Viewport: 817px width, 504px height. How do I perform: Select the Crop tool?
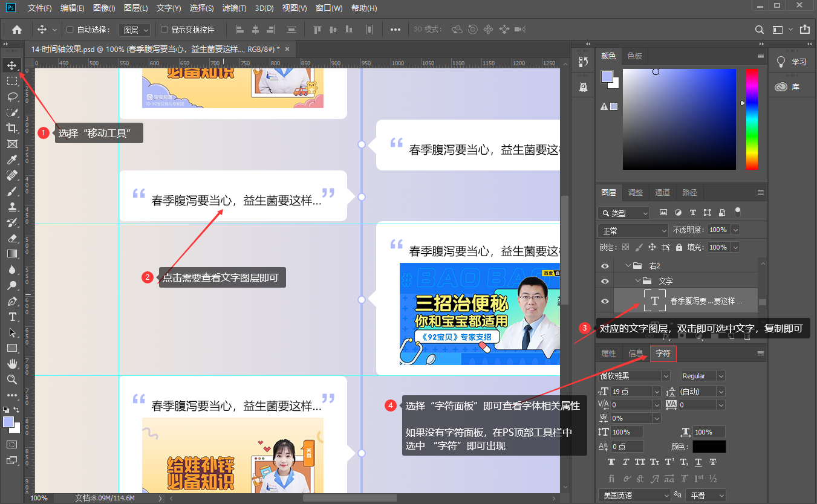12,128
